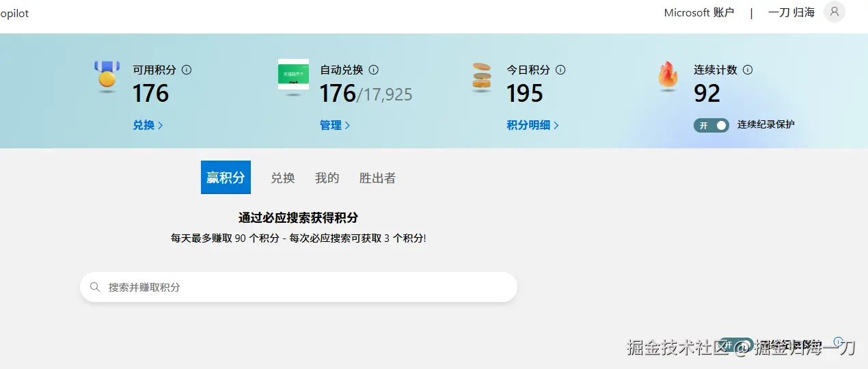The width and height of the screenshot is (868, 369).
Task: Click the account name 一刀 归海
Action: 791,12
